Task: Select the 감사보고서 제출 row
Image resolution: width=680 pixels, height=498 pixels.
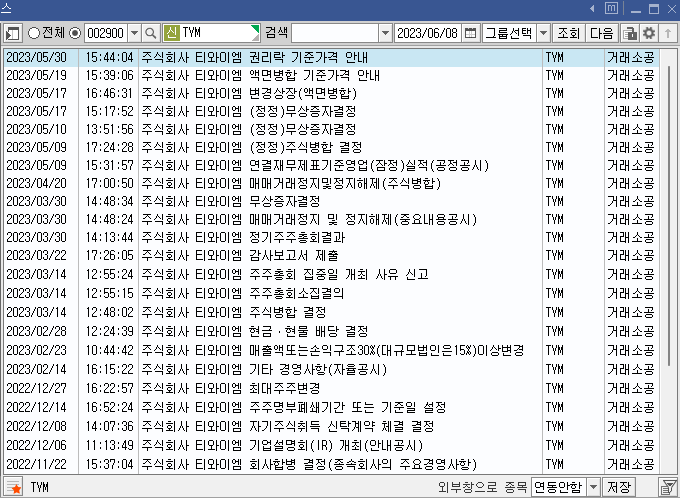Action: (331, 256)
